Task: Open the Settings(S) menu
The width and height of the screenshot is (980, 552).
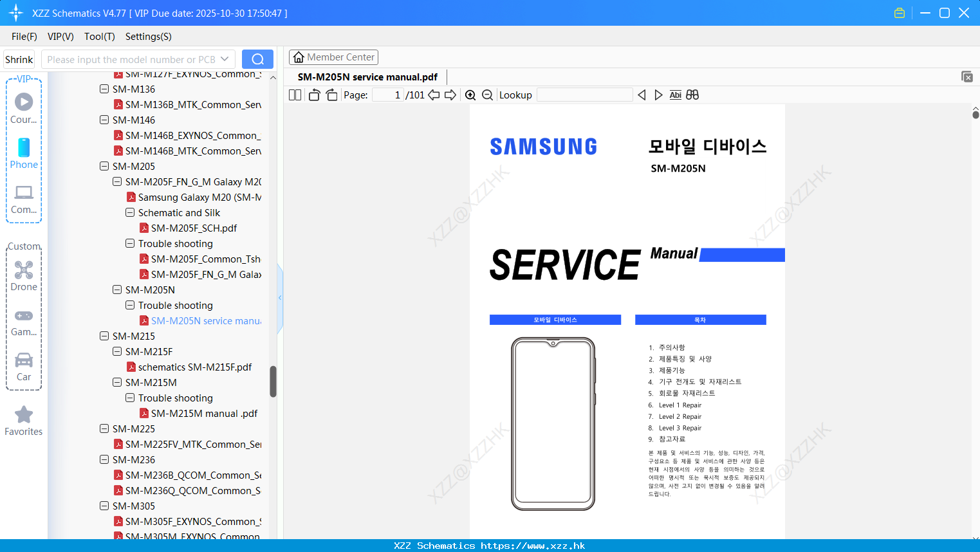Action: point(149,36)
